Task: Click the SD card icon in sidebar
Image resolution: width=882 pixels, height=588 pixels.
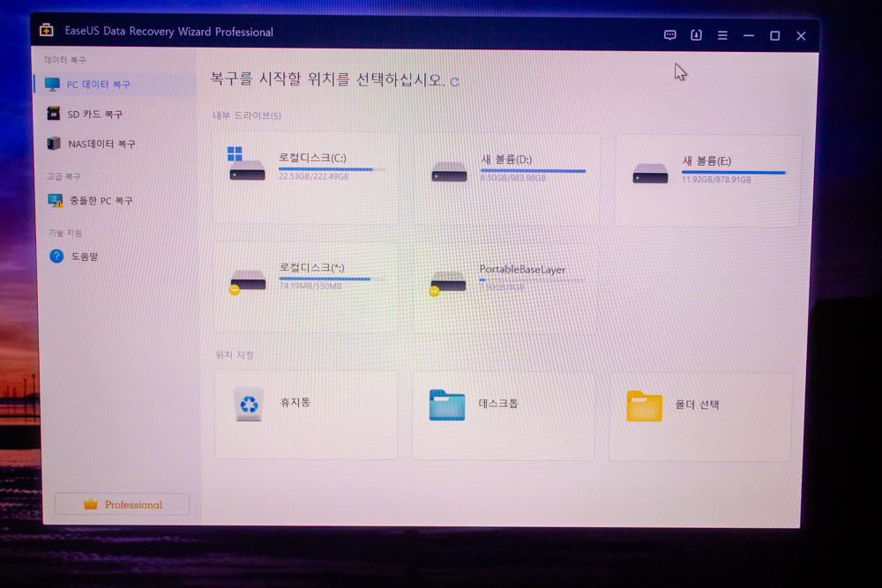Action: click(x=54, y=114)
